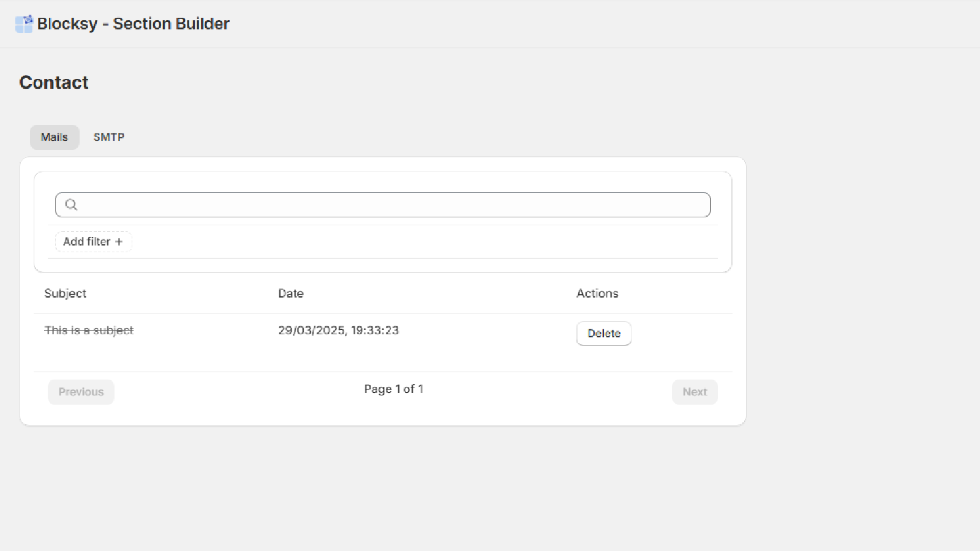Go to the next page of mails
The height and width of the screenshot is (551, 980).
tap(695, 392)
